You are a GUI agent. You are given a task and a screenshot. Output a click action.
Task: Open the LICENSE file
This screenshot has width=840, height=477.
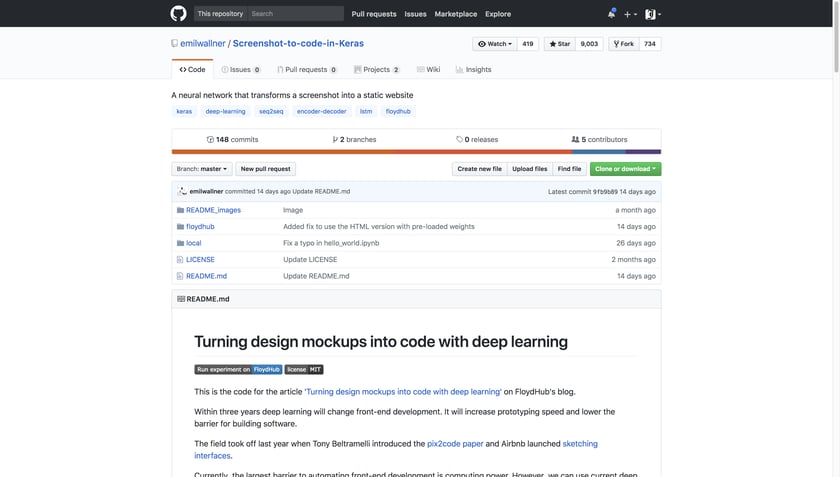200,259
